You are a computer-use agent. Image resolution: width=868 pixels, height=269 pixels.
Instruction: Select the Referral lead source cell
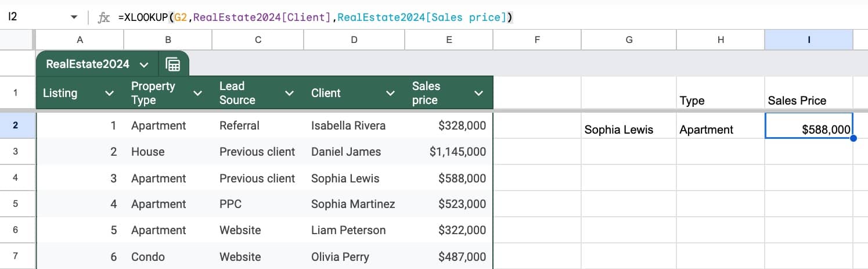point(258,125)
